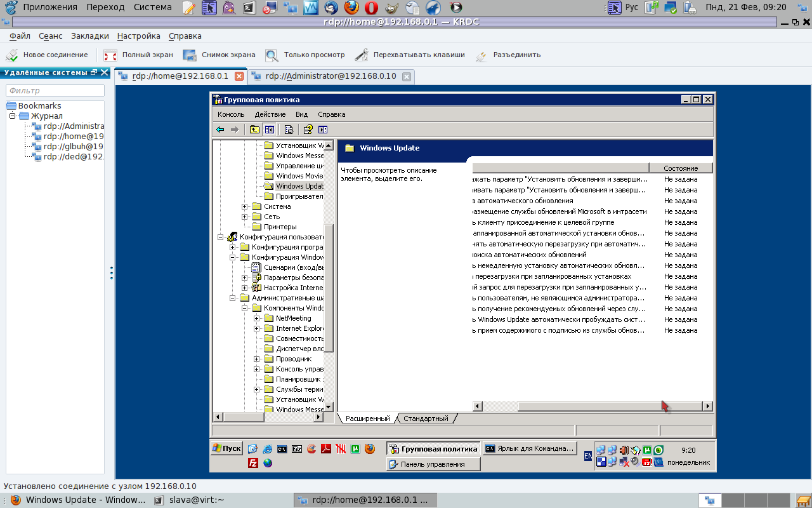812x508 pixels.
Task: Launch 7-Zip from quick launch
Action: [x=297, y=449]
